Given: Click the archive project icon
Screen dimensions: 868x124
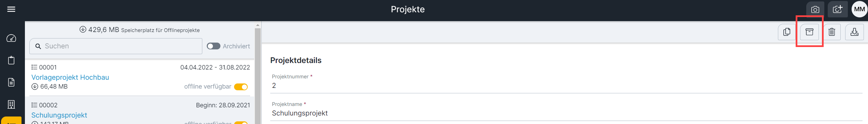Looking at the screenshot, I should point(809,32).
